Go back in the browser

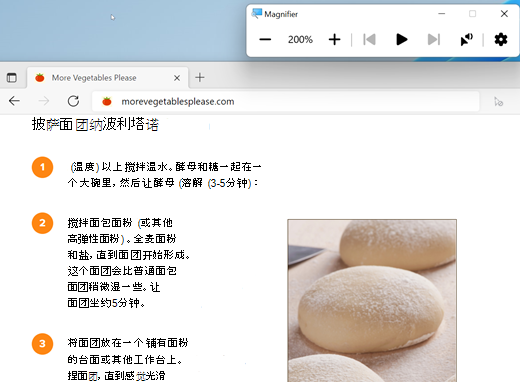(14, 101)
